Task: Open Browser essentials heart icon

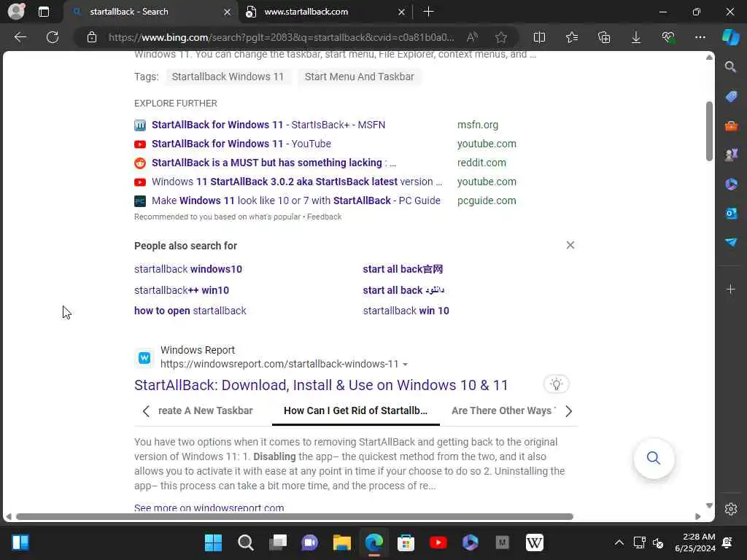Action: (x=668, y=37)
